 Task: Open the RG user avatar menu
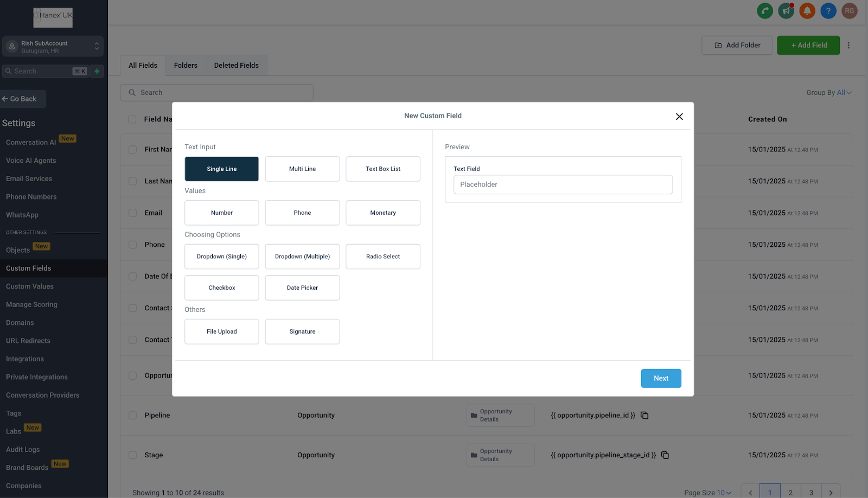[850, 11]
